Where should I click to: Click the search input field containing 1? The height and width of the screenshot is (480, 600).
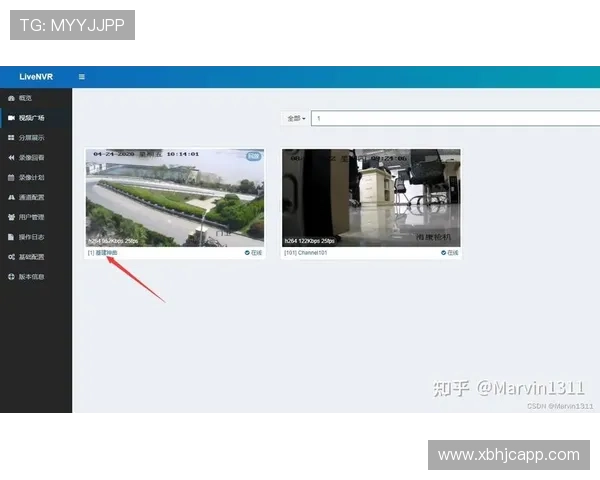(450, 118)
